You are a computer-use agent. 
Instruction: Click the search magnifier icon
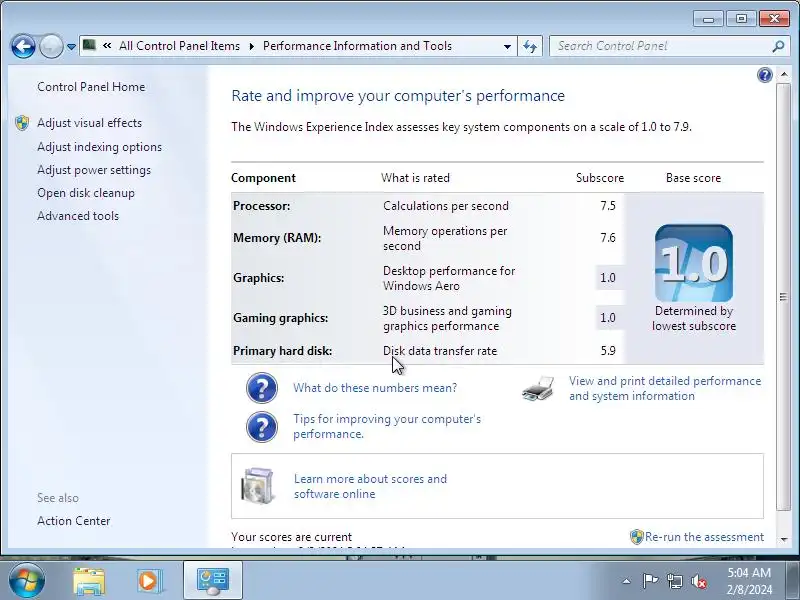pyautogui.click(x=778, y=46)
